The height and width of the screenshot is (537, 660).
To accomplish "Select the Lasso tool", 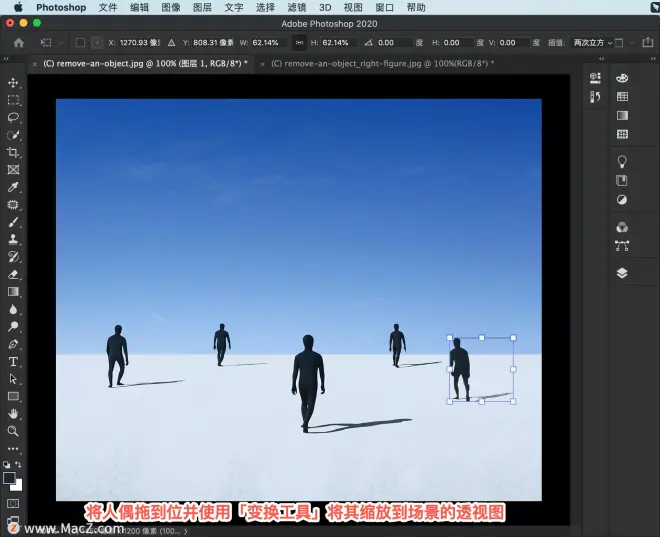I will pos(13,117).
